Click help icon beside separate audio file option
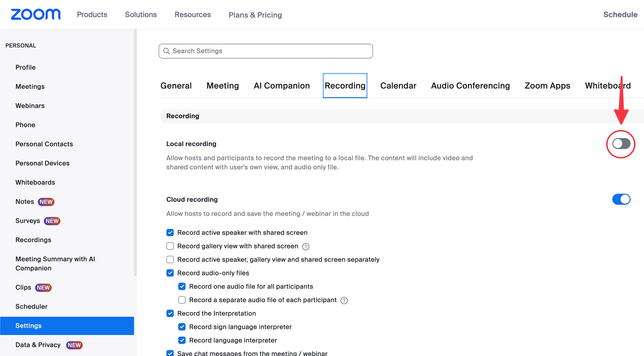The image size is (644, 356). (x=344, y=300)
